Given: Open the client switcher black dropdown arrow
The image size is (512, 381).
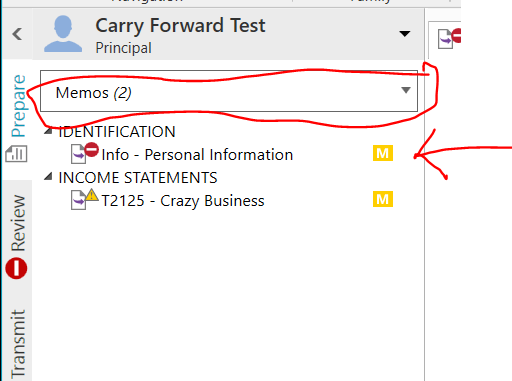Looking at the screenshot, I should pyautogui.click(x=405, y=34).
